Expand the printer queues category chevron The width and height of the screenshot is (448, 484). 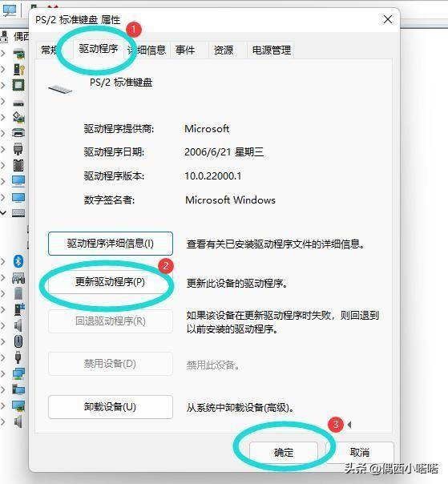(3, 133)
